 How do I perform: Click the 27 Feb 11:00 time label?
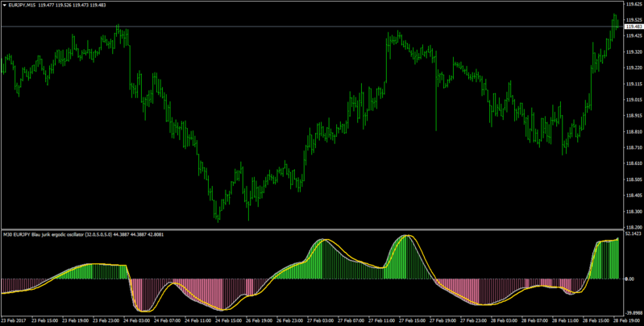click(x=382, y=320)
